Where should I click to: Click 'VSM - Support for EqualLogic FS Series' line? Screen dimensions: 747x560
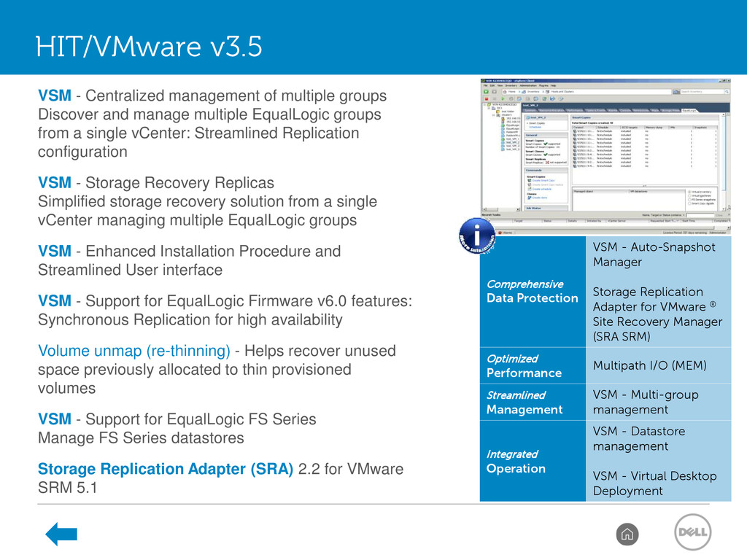click(177, 419)
